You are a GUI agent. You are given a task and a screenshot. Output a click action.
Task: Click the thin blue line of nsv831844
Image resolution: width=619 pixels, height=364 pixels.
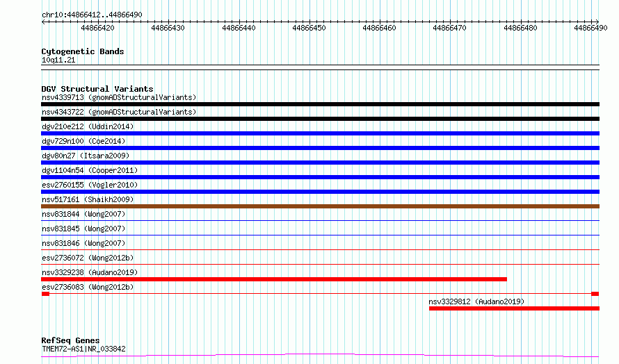pos(320,220)
